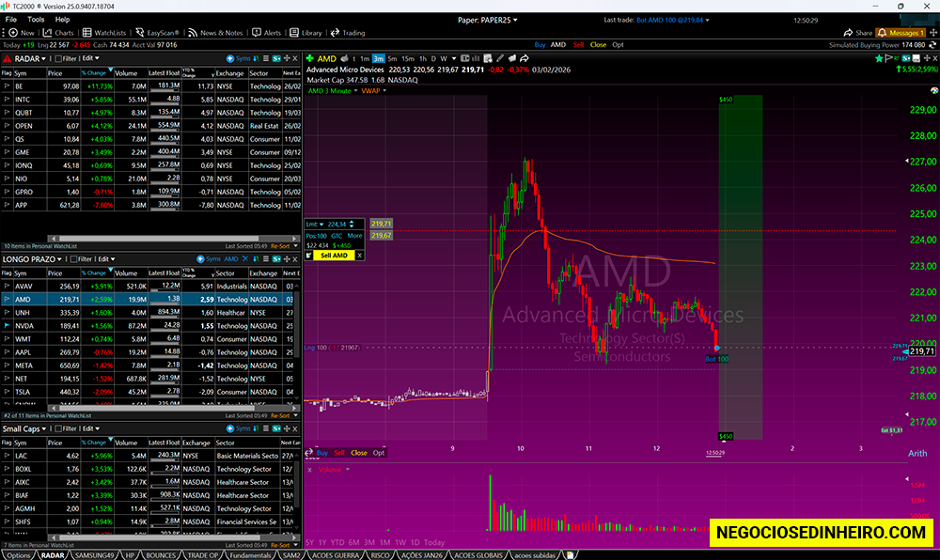Click the flag icon in chart header
The width and height of the screenshot is (940, 560).
(888, 58)
